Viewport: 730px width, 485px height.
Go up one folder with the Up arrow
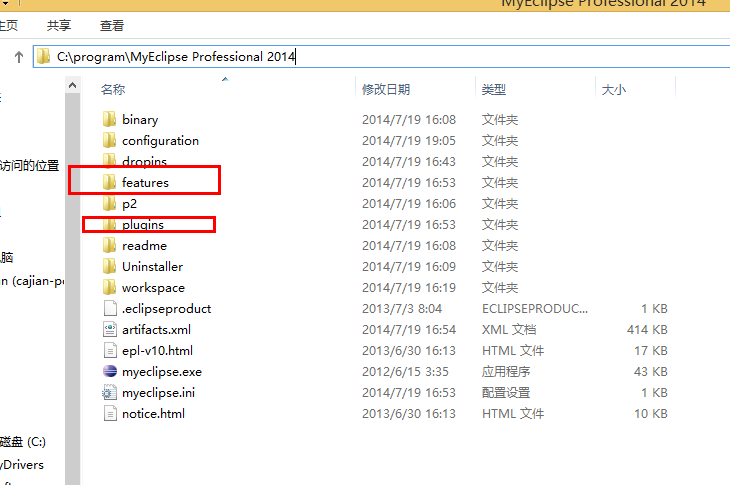tap(19, 57)
